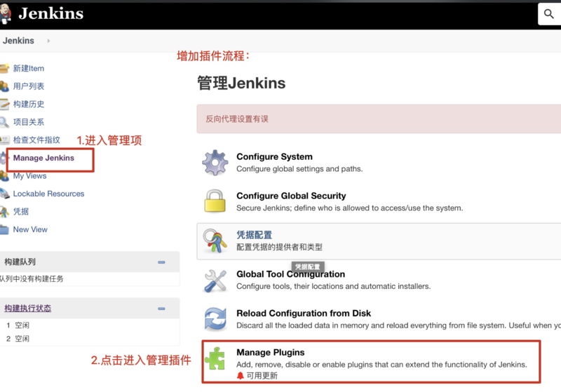The image size is (561, 392).
Task: Click 'Discard all the loaded data...' description
Action: (x=398, y=325)
